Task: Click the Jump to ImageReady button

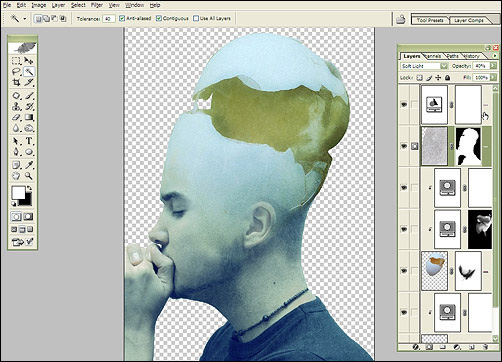Action: [22, 242]
